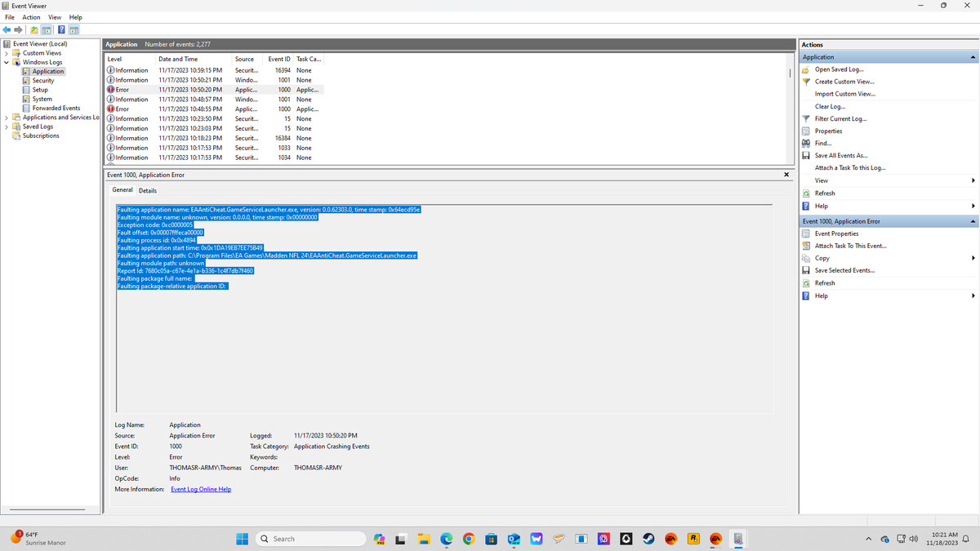Open the Action menu

click(x=31, y=17)
